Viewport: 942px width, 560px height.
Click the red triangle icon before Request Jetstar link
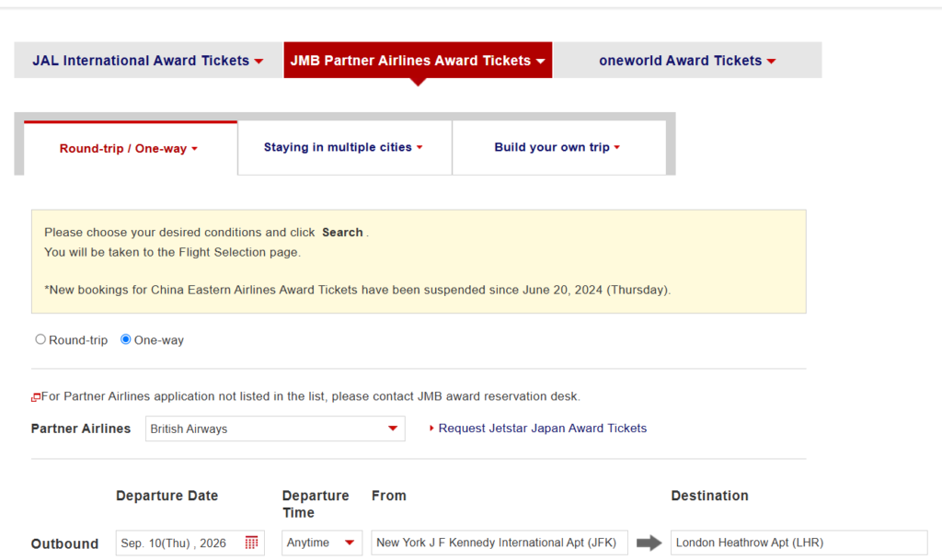click(431, 428)
